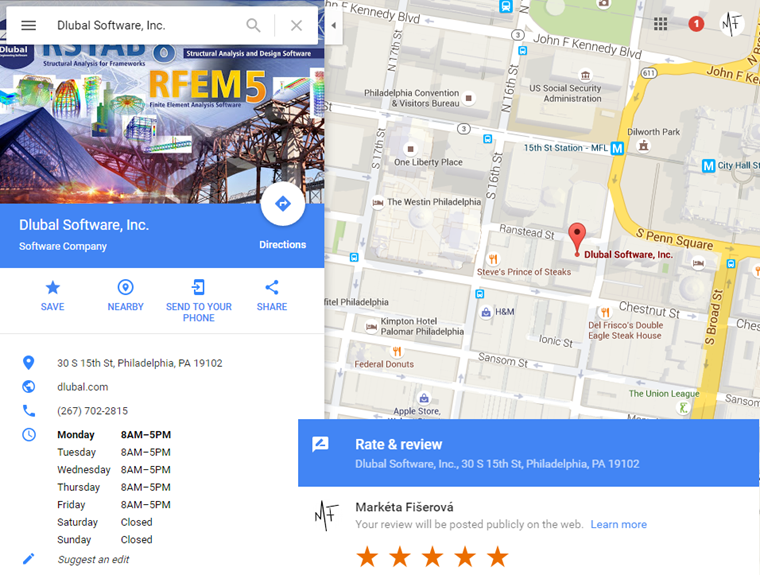Screen dimensions: 760x575
Task: Select the Federal Donuts marker
Action: click(396, 351)
